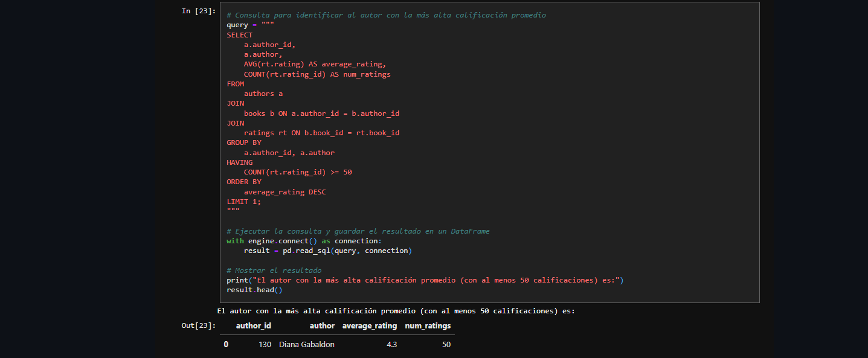Click the first comment line '# Consulta para identificar'

tap(386, 15)
